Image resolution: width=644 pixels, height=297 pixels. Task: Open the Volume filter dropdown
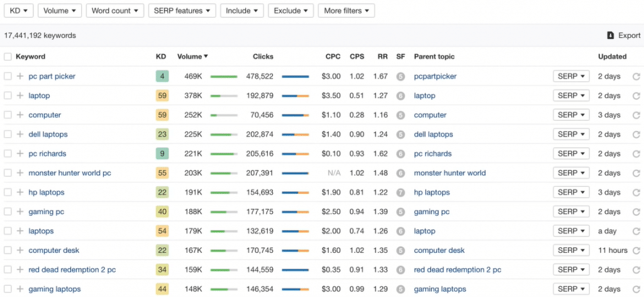point(60,11)
